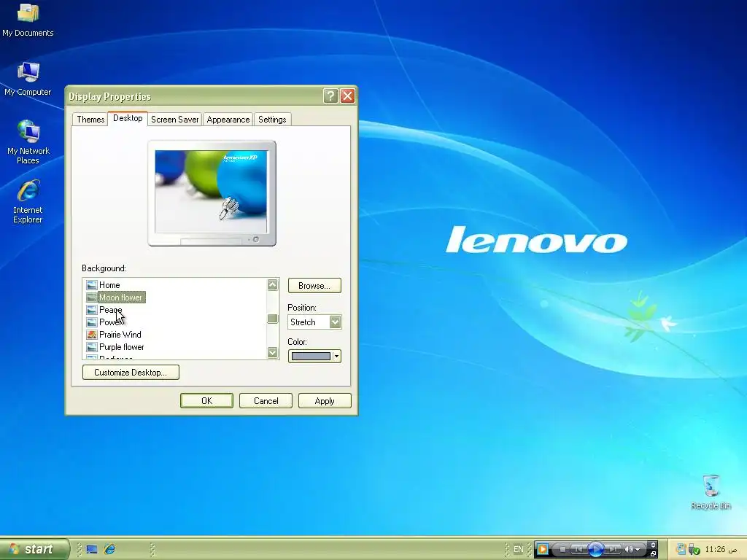Open My Documents desktop icon
This screenshot has height=560, width=747.
click(x=28, y=20)
